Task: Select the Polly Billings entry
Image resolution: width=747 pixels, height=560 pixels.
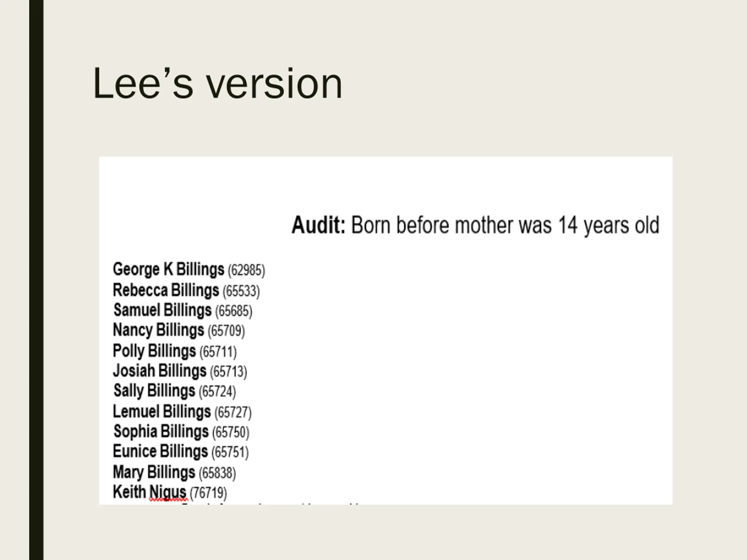Action: coord(175,351)
